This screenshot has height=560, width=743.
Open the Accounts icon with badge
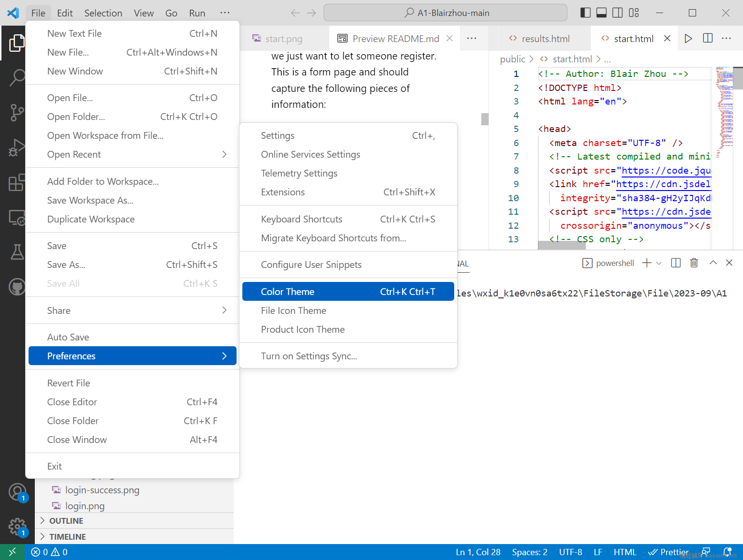(x=17, y=492)
